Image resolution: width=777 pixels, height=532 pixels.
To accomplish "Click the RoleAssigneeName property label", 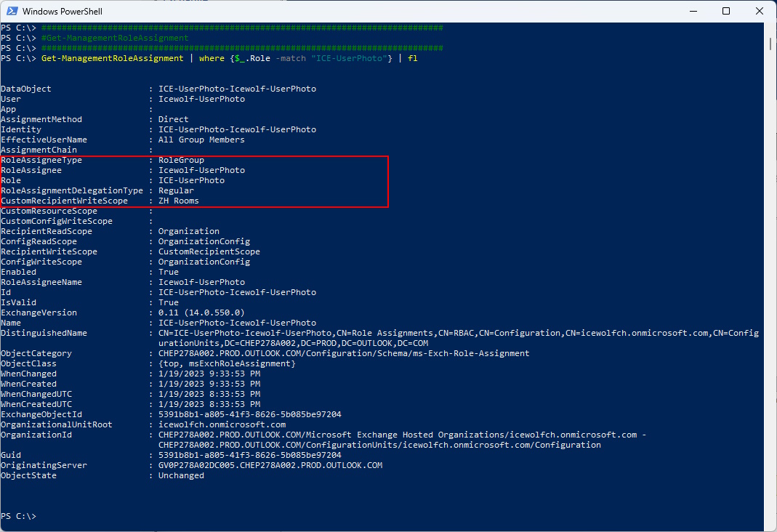I will coord(41,282).
